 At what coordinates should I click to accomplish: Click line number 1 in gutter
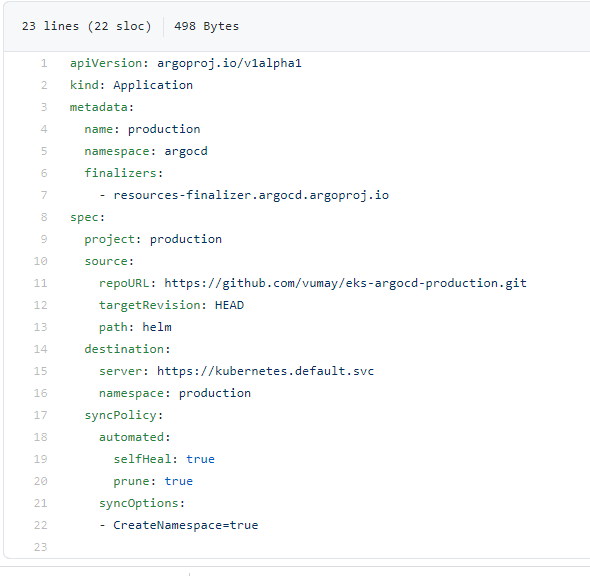point(44,63)
